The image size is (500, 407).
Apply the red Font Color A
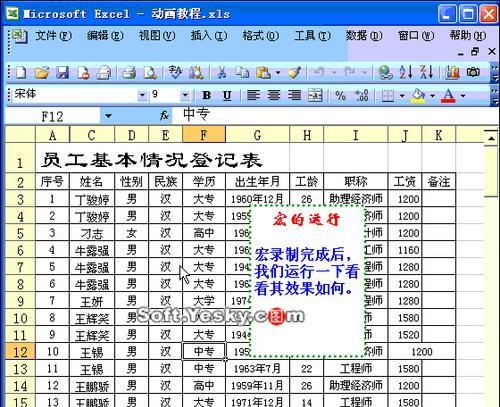pos(448,96)
